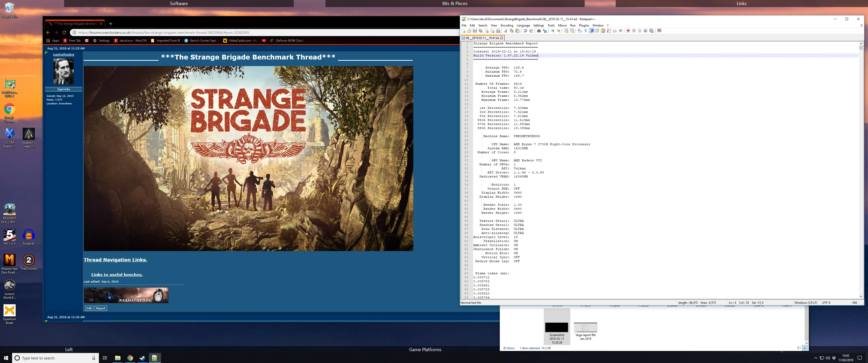Click the ABC spell check icon
The width and height of the screenshot is (868, 363).
point(659,31)
